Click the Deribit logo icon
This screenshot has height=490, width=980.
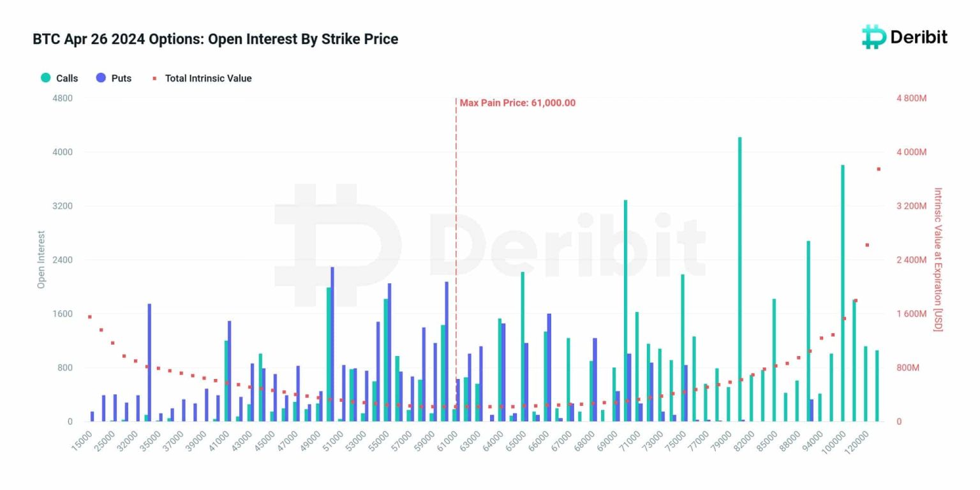point(873,37)
